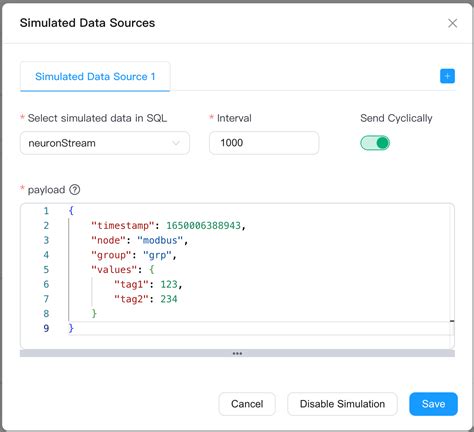This screenshot has height=432, width=474.
Task: Click line number 5 beside "values" line
Action: pos(46,270)
